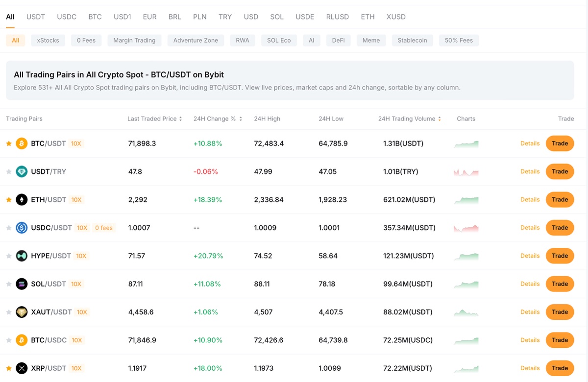Filter pairs by the AI chip
The width and height of the screenshot is (588, 382).
[312, 40]
